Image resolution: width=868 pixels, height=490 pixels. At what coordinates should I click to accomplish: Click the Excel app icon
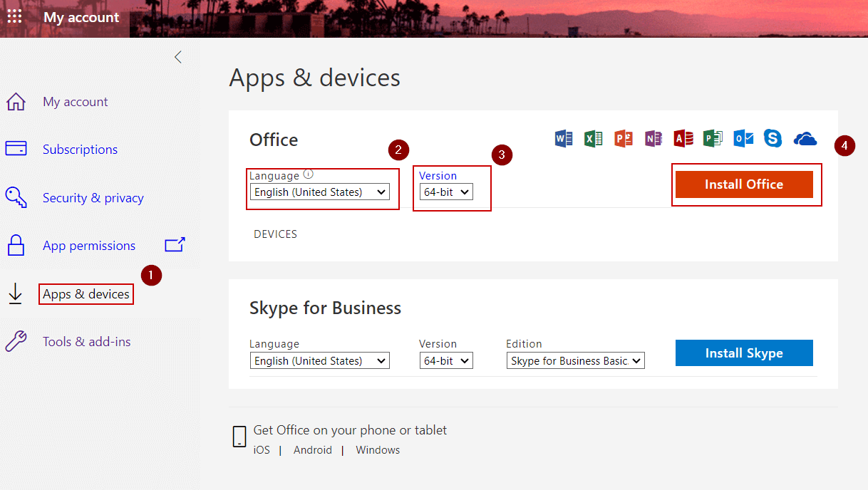[x=593, y=138]
